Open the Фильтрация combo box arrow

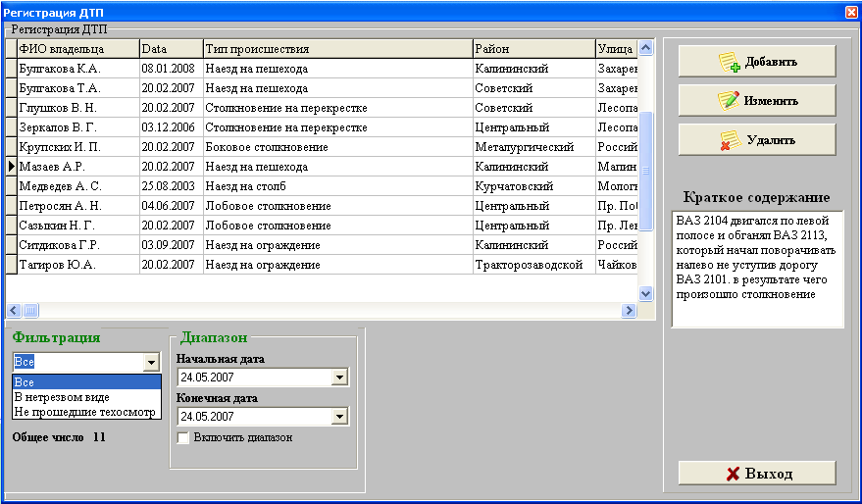pos(151,362)
